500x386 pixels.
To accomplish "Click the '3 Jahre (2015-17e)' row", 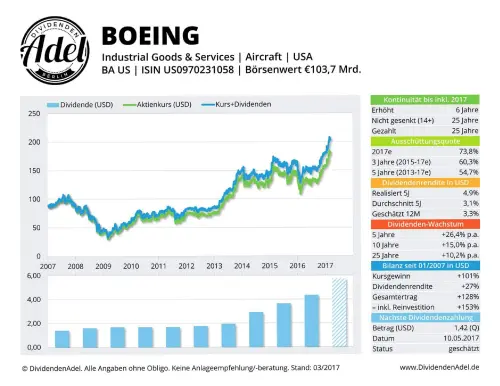I will tap(425, 162).
